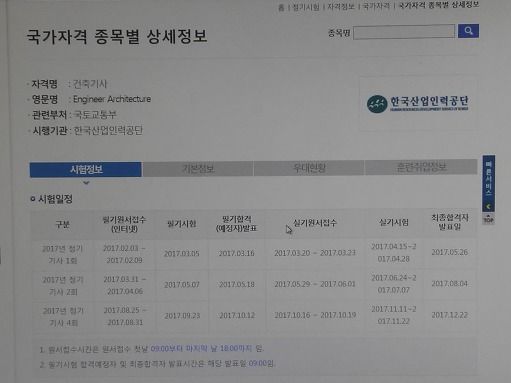Go to 홈 in the breadcrumb

point(281,8)
